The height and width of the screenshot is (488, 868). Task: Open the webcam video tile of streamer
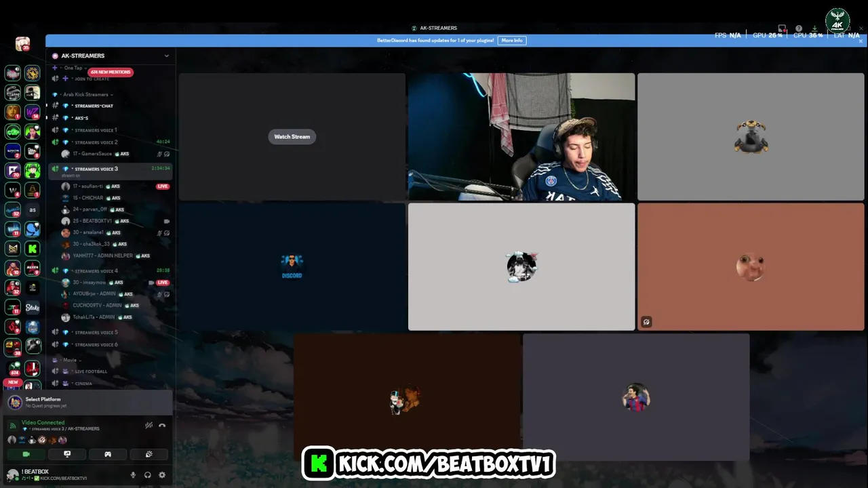[521, 137]
